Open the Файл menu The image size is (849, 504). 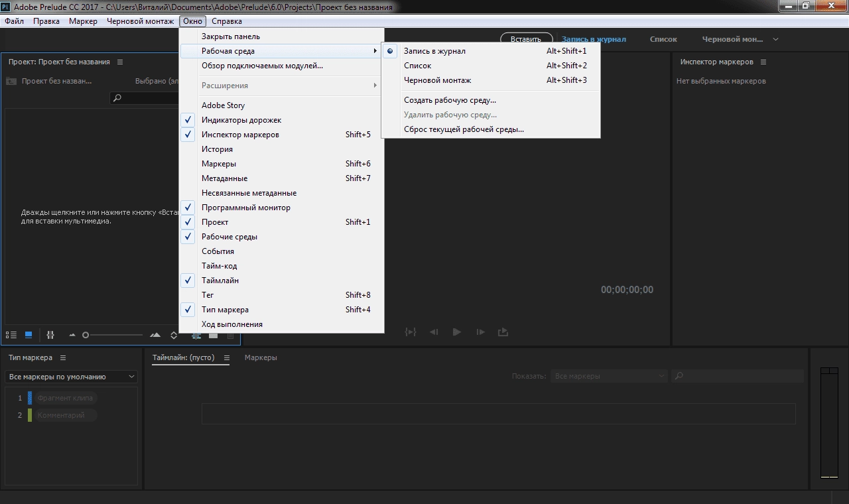coord(14,21)
